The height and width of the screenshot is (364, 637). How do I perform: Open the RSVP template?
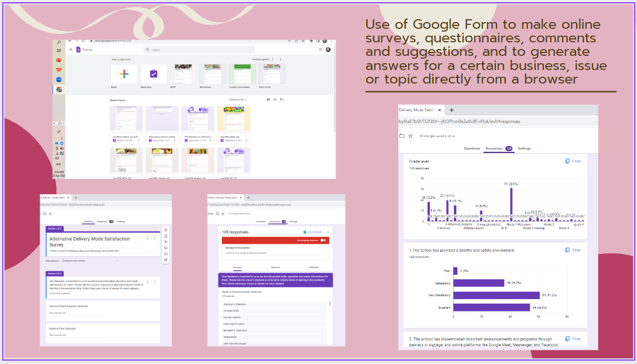[183, 74]
